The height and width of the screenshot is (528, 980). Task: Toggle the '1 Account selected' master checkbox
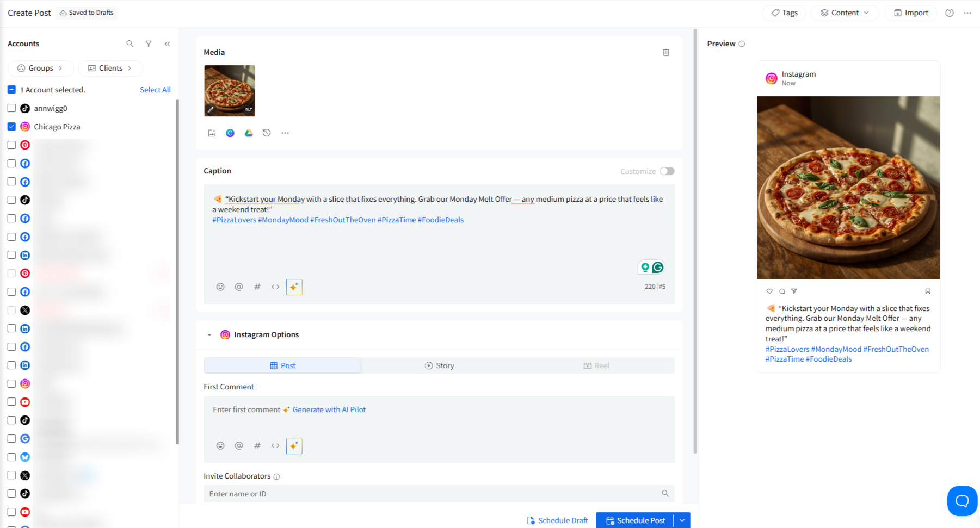[x=11, y=89]
